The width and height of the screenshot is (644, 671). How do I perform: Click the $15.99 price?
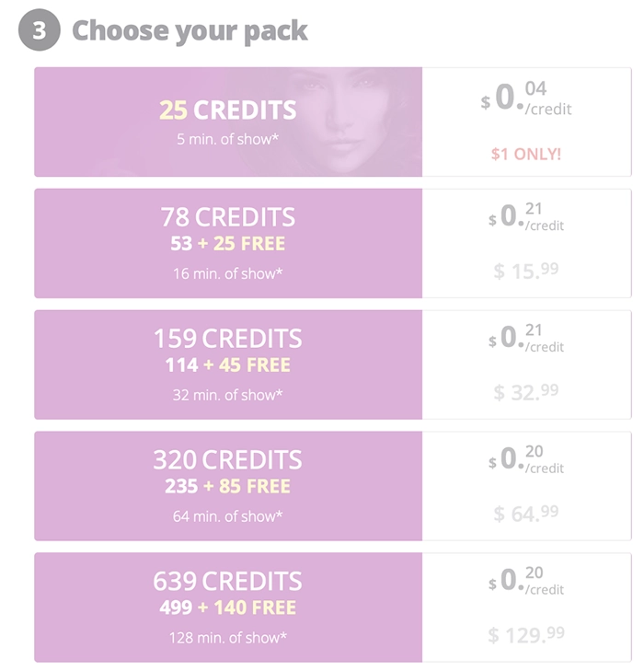526,271
